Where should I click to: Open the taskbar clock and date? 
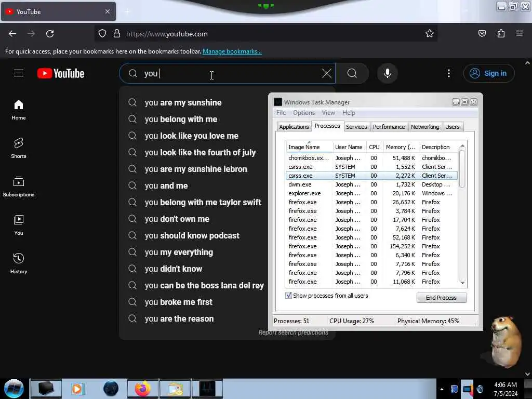506,389
